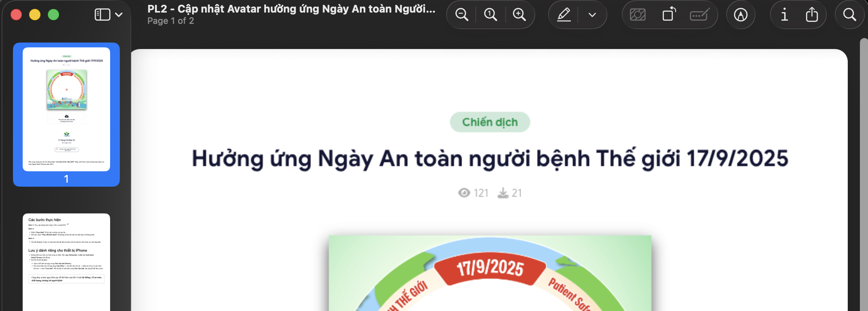Click the vertical scrollbar on the right
The height and width of the screenshot is (311, 868).
pos(864,174)
